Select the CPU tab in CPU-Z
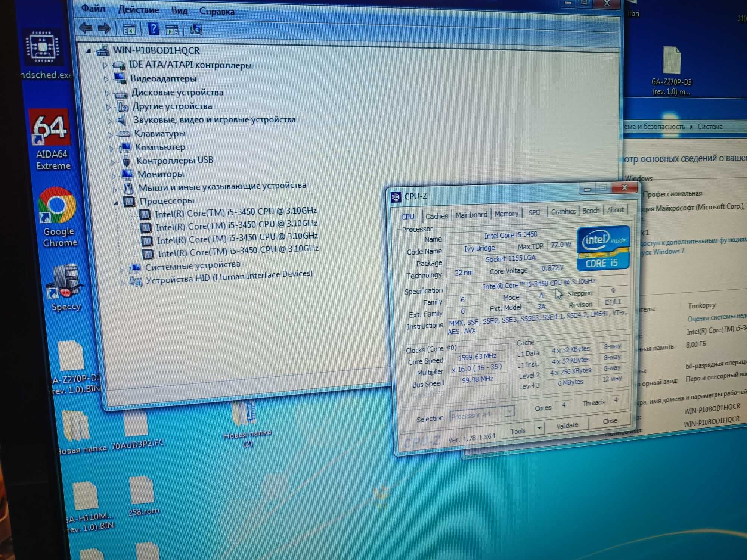Viewport: 747px width, 560px height. coord(407,217)
